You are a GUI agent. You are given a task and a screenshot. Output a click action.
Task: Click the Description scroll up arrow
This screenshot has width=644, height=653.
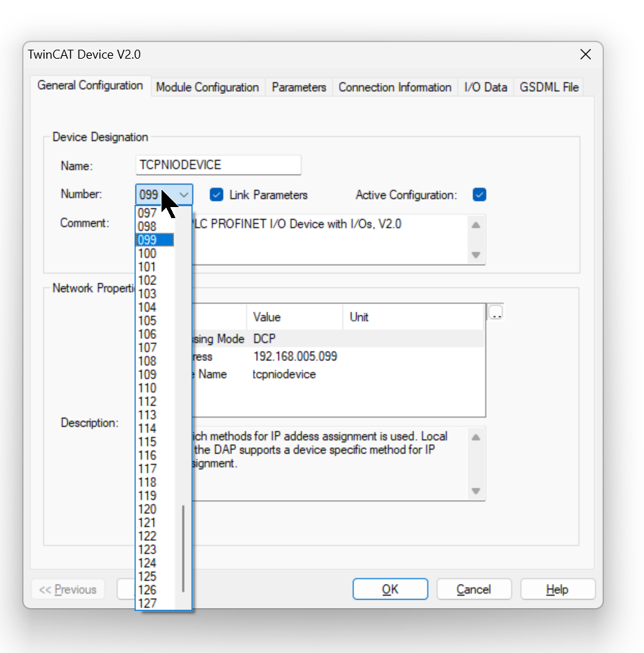[x=476, y=437]
